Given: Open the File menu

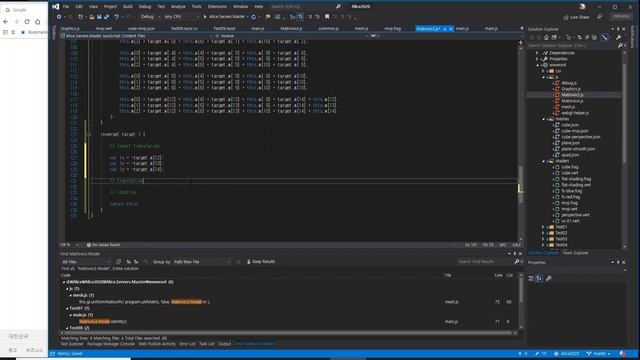Looking at the screenshot, I should [x=66, y=7].
